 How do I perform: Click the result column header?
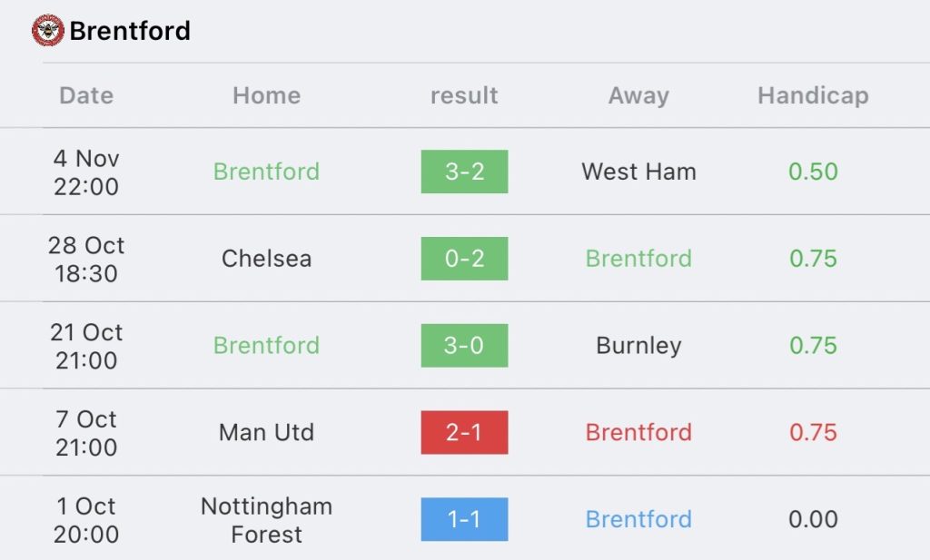point(464,95)
